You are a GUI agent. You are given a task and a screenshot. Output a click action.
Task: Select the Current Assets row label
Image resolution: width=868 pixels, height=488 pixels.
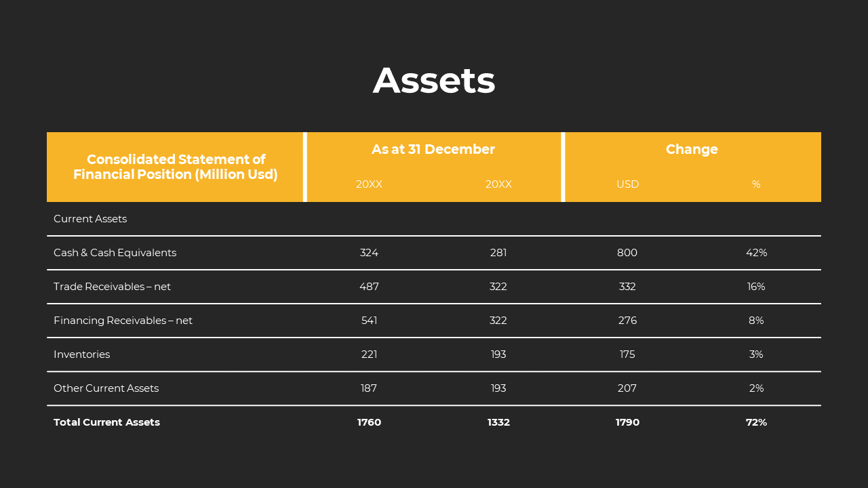pyautogui.click(x=90, y=219)
